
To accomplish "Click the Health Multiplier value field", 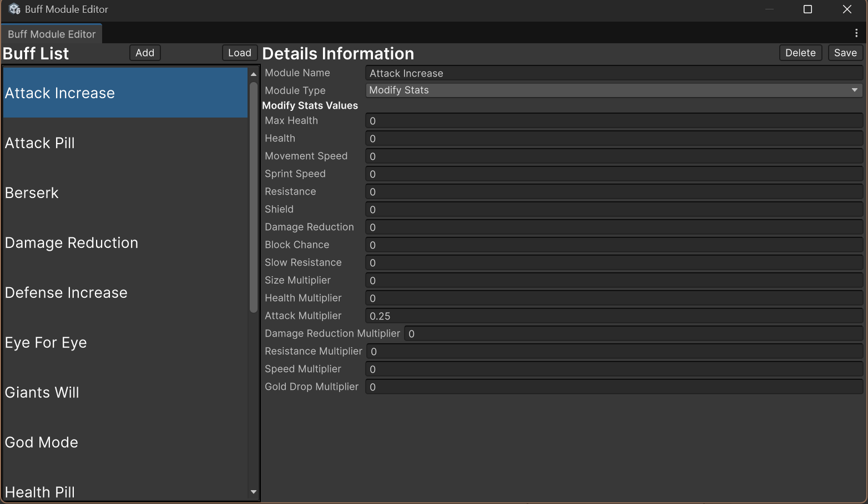I will [614, 298].
